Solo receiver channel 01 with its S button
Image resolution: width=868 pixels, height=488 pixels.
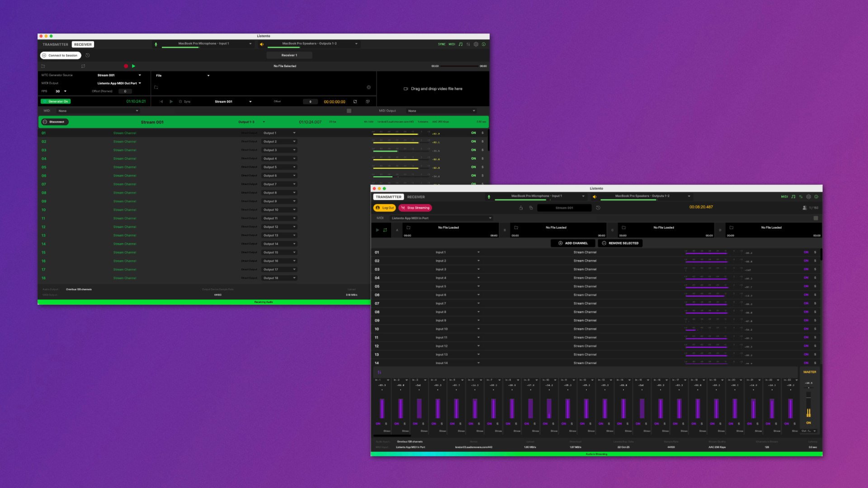[482, 133]
